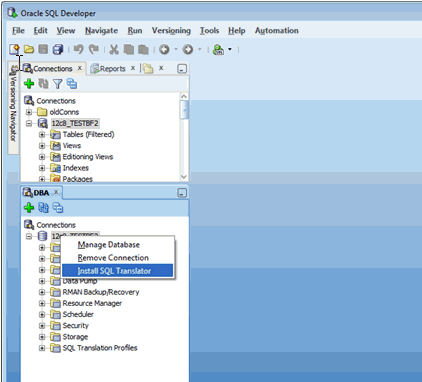Open the Tools menu

coord(209,31)
